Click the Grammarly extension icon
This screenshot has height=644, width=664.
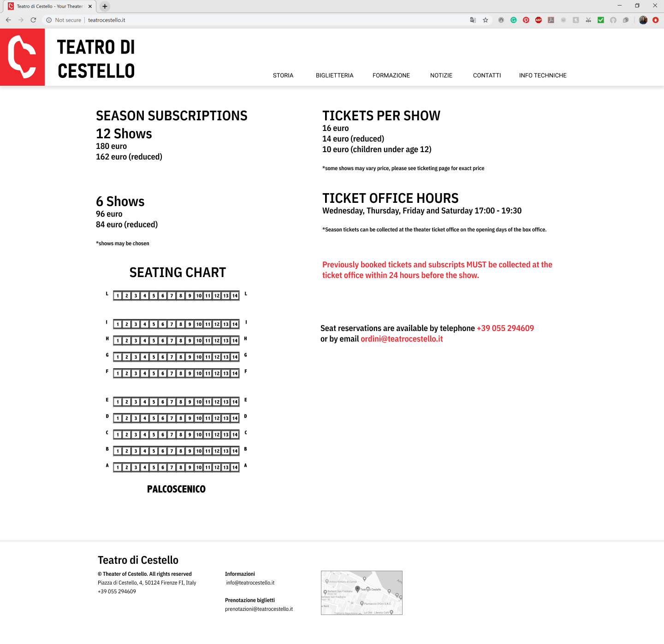point(513,20)
